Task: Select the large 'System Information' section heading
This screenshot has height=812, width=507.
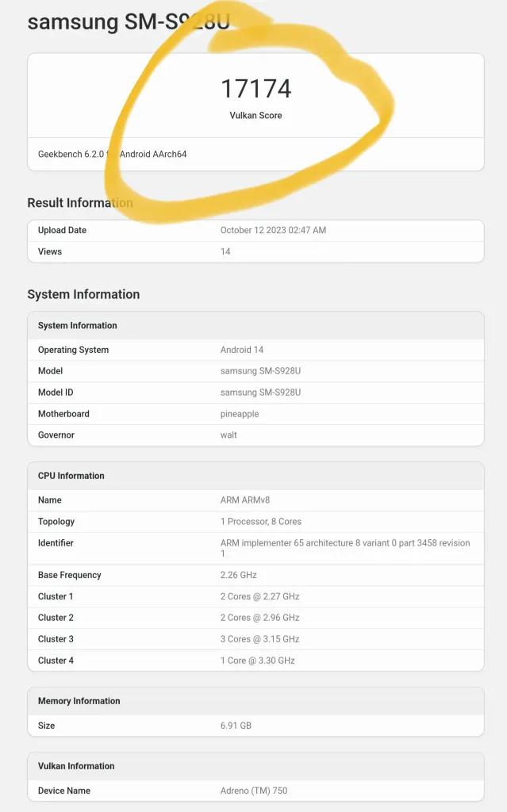Action: click(83, 295)
